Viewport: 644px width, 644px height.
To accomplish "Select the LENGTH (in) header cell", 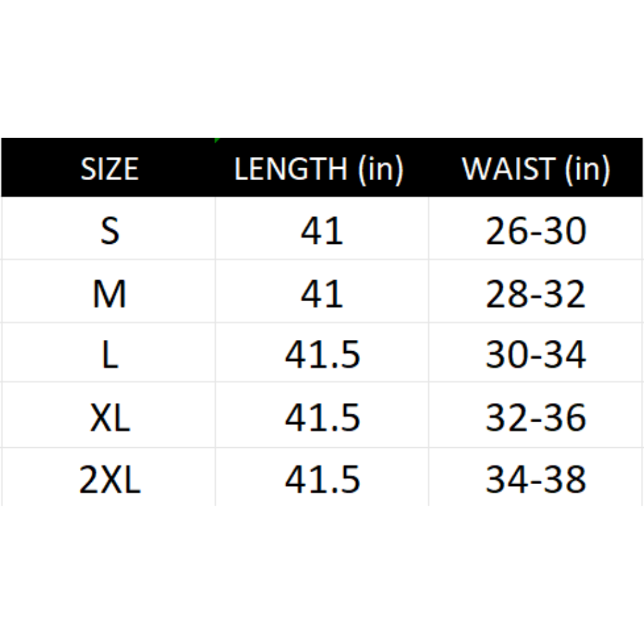I will (x=319, y=169).
